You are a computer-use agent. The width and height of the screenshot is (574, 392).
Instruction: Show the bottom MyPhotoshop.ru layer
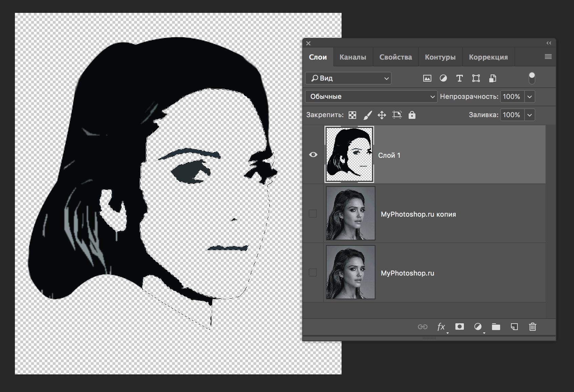pyautogui.click(x=313, y=273)
